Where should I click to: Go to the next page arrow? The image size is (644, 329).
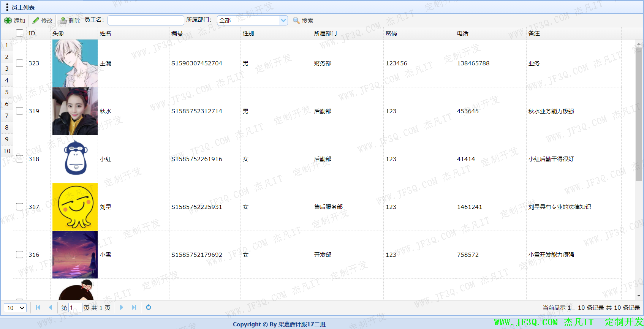pyautogui.click(x=122, y=307)
